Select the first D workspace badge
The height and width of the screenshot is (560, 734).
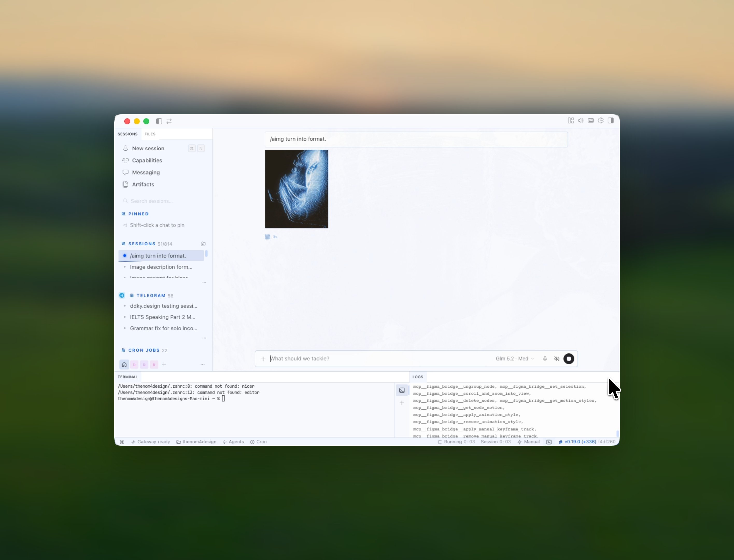(134, 365)
